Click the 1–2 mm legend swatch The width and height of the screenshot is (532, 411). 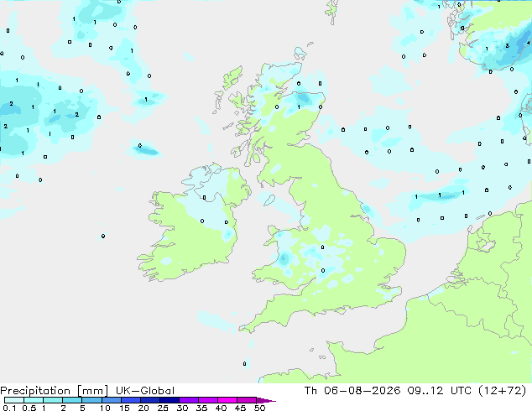click(53, 400)
